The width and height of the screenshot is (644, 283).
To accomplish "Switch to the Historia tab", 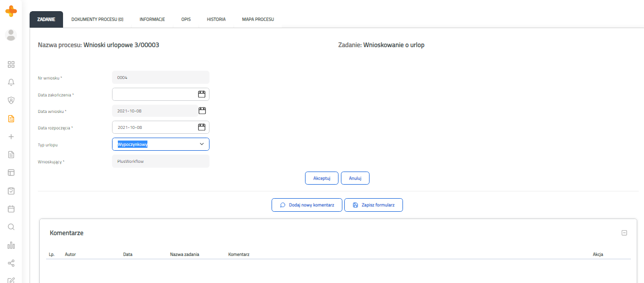I will pyautogui.click(x=216, y=19).
